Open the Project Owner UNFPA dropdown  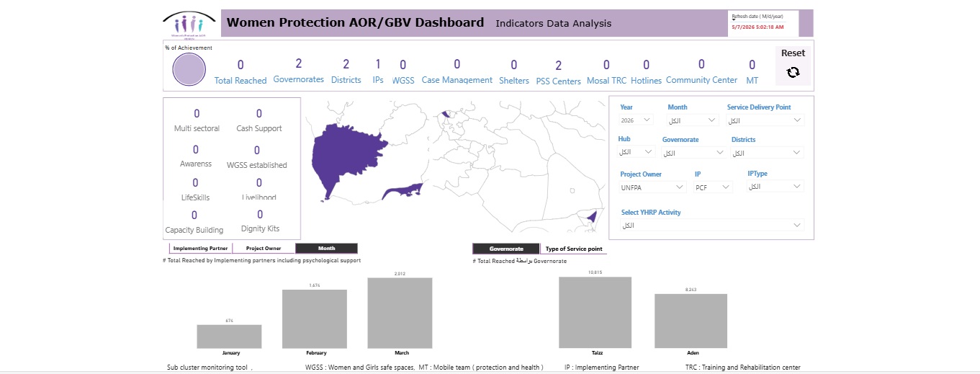pos(652,187)
